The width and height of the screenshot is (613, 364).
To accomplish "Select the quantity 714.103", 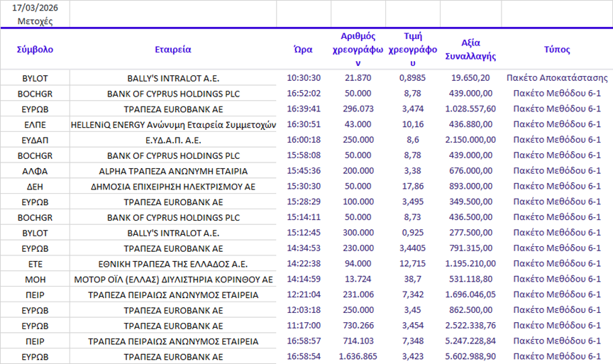I will [x=358, y=341].
